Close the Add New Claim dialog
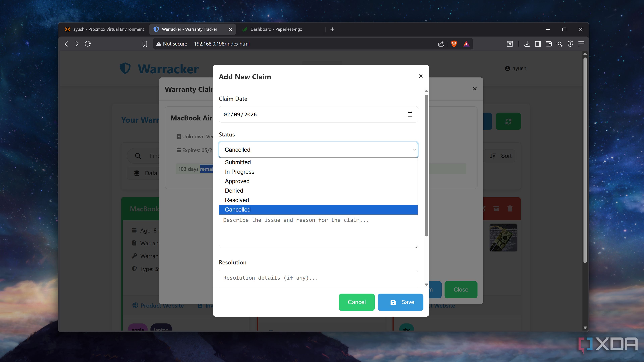 click(421, 76)
